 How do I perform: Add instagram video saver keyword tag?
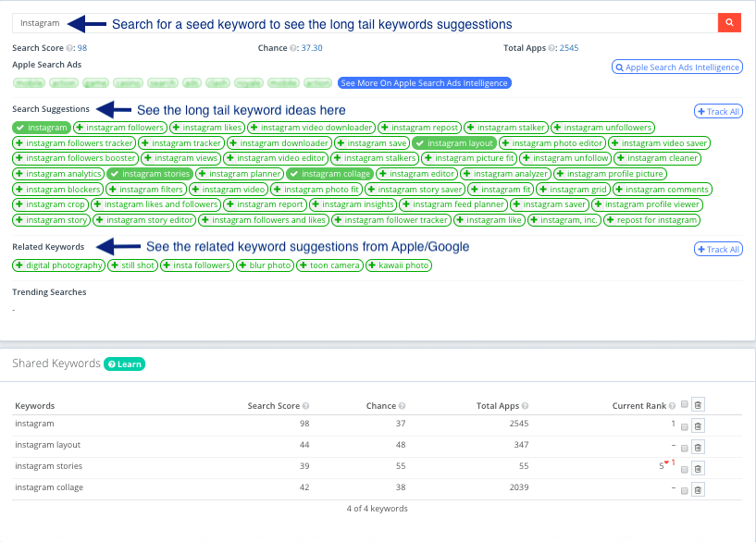[x=659, y=143]
